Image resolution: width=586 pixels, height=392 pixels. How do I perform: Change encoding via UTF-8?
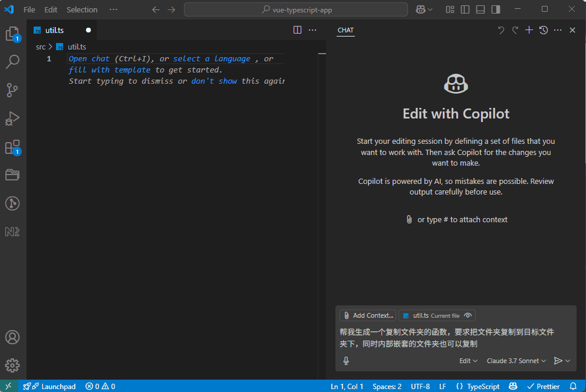tap(420, 386)
